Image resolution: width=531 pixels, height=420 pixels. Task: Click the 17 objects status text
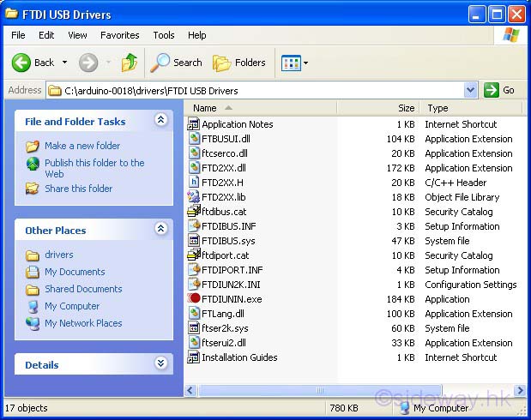[x=26, y=408]
